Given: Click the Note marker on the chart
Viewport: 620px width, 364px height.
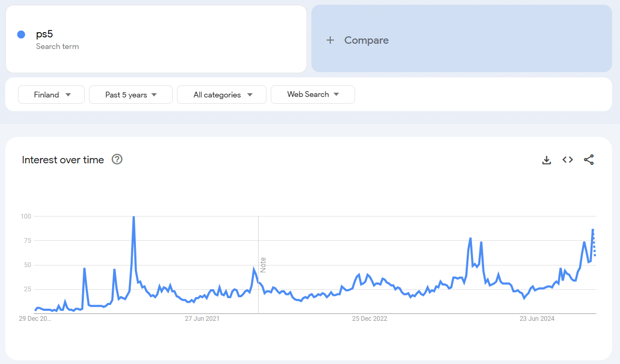Looking at the screenshot, I should pos(263,264).
